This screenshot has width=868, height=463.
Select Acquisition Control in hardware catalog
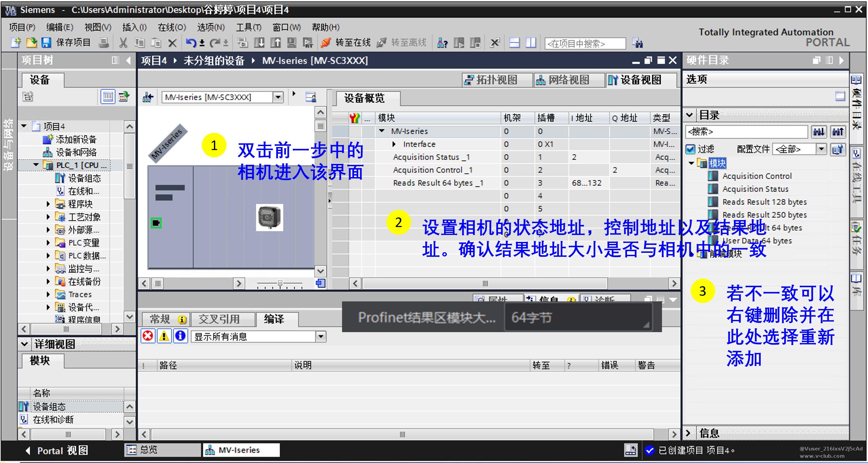757,176
